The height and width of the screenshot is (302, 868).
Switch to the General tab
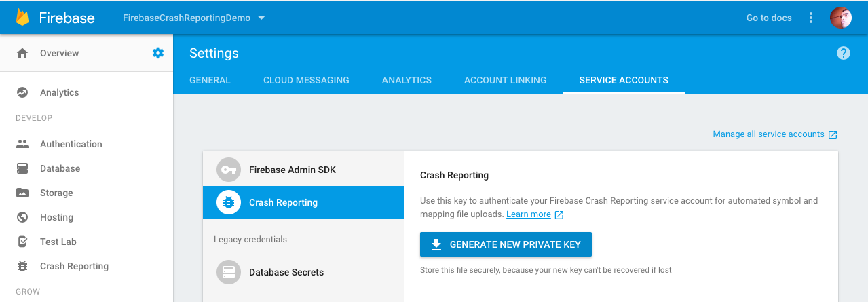coord(210,80)
